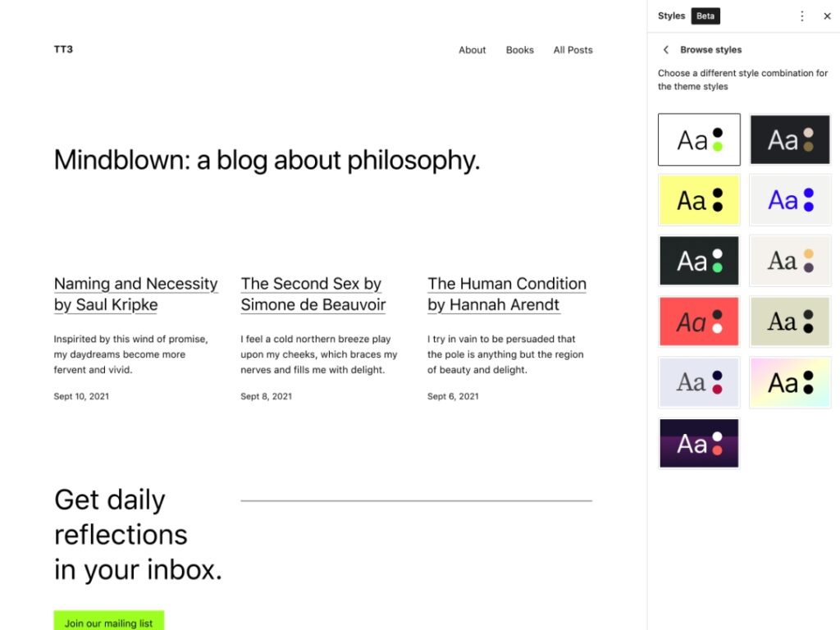Click the TT3 site logo
The width and height of the screenshot is (840, 630).
(63, 49)
